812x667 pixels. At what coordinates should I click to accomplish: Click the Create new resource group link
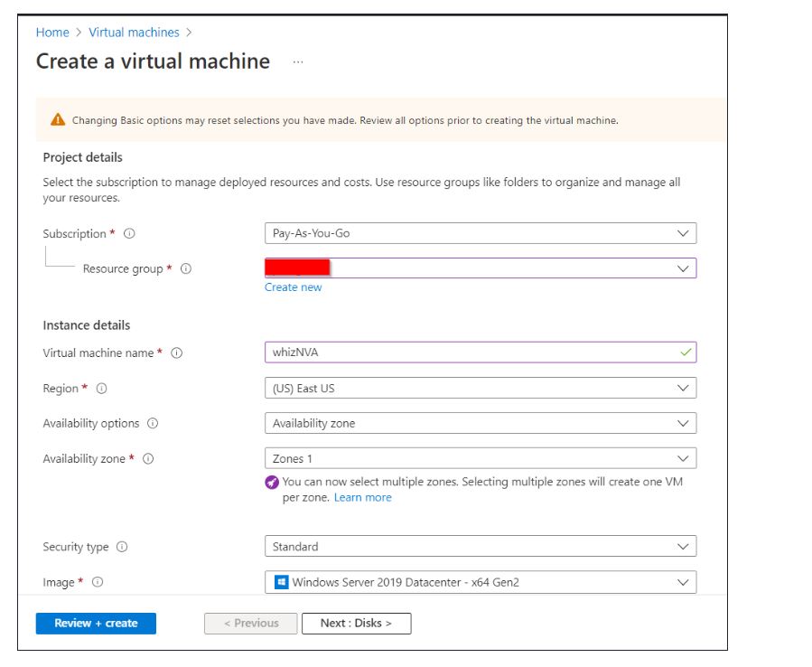(x=294, y=287)
